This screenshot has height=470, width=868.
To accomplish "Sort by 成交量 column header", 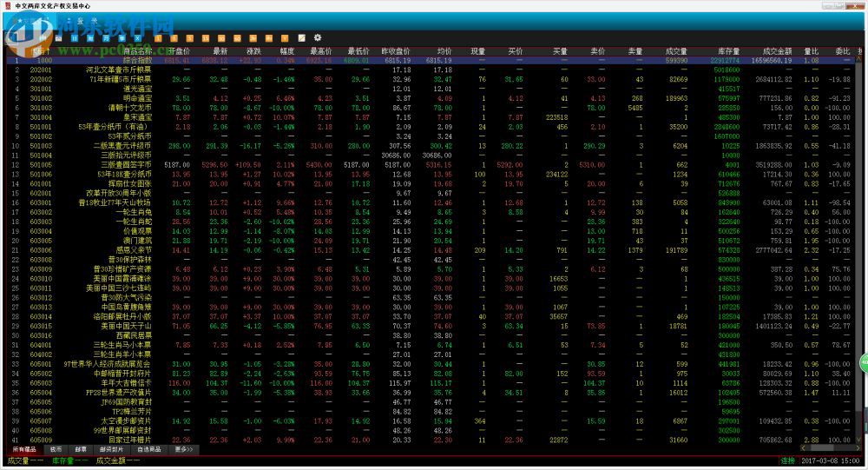I will point(676,51).
